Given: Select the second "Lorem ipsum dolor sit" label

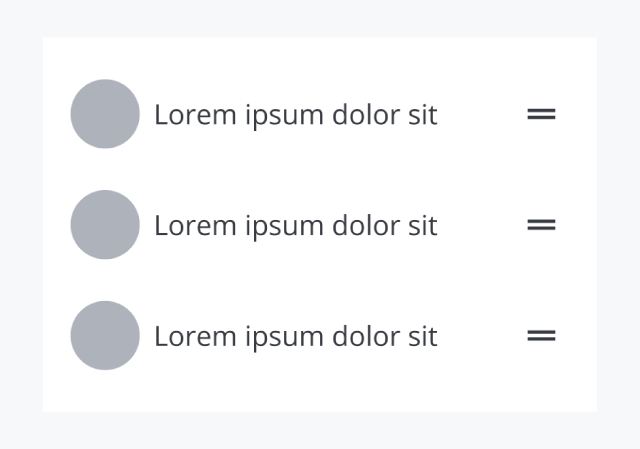Looking at the screenshot, I should 295,226.
